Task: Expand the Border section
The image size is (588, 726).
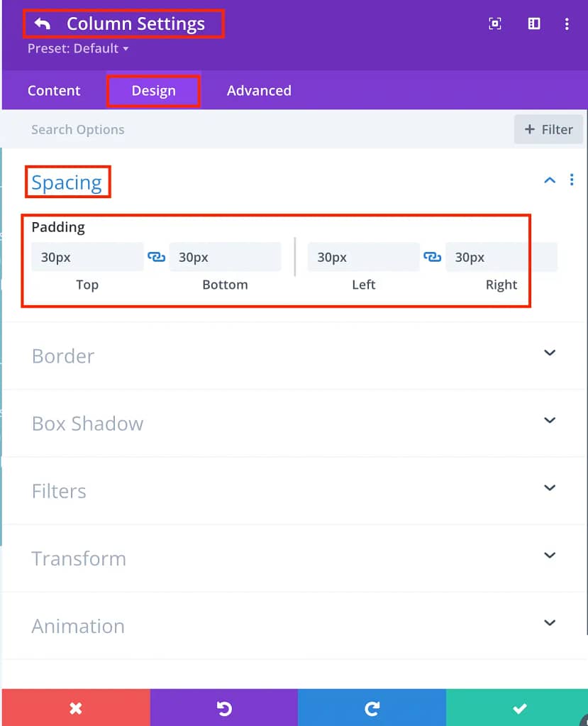Action: [294, 356]
